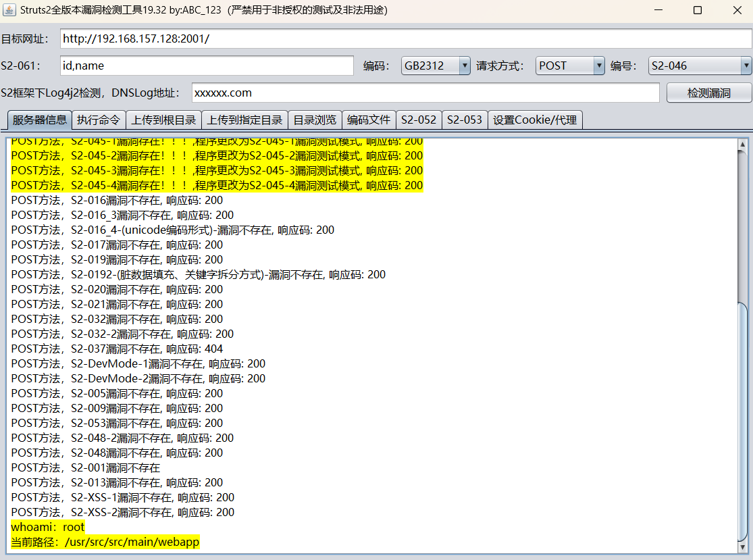Open the S2-053 tab
Viewport: 753px width, 560px height.
465,120
